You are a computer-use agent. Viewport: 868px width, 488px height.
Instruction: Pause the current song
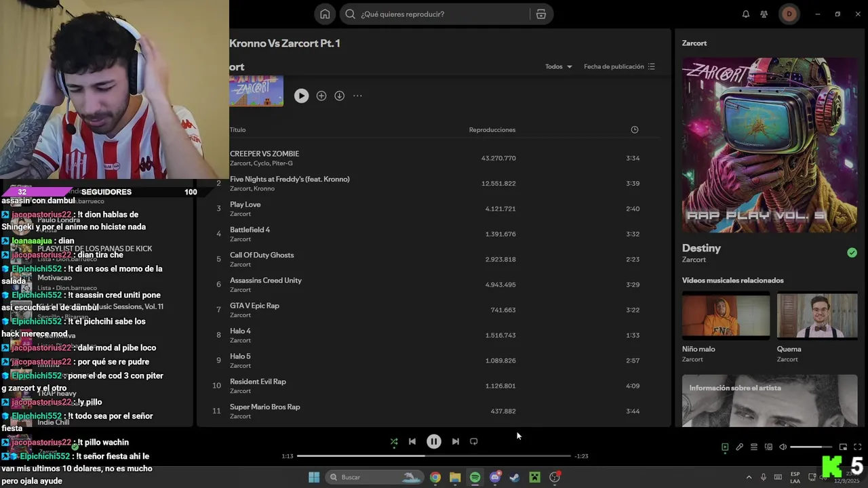point(434,442)
